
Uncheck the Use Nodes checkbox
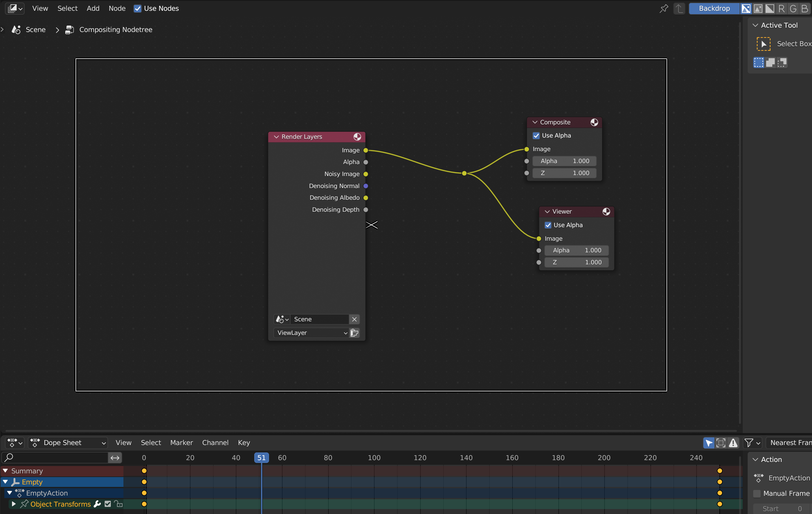[138, 9]
